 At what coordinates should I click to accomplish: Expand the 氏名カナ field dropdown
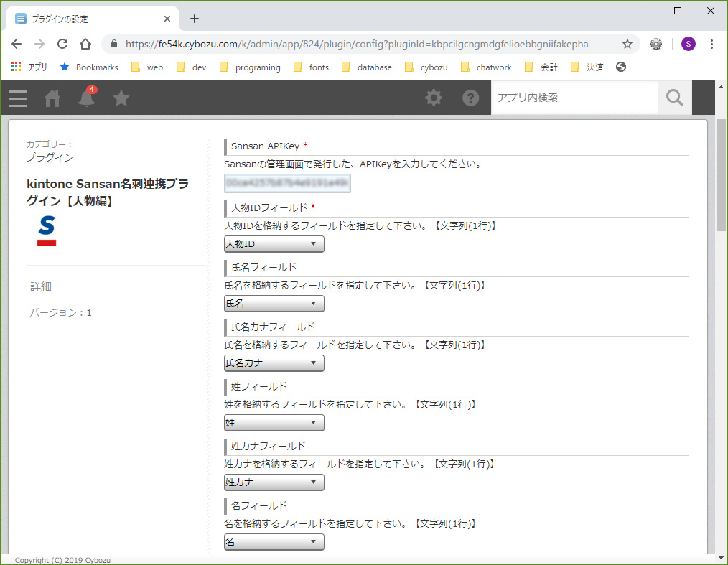pyautogui.click(x=274, y=363)
